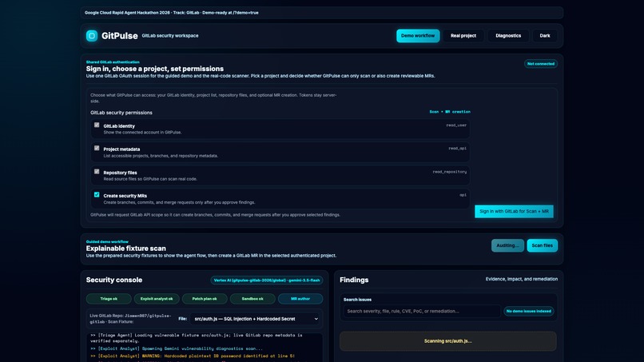Uncheck the Create security MRs checkbox

tap(97, 195)
